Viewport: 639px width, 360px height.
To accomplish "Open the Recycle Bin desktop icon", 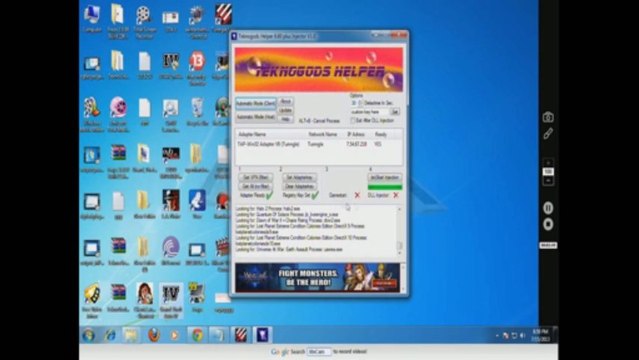I will pyautogui.click(x=197, y=113).
